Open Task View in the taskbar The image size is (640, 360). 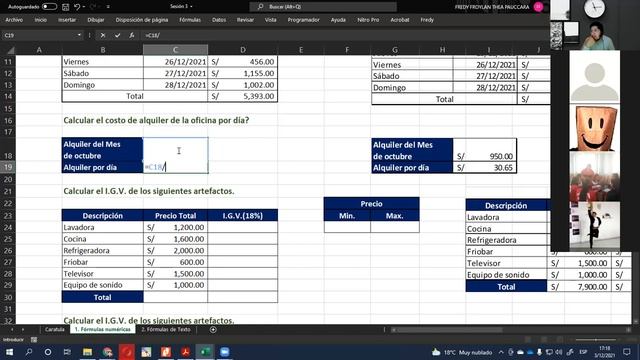point(67,352)
